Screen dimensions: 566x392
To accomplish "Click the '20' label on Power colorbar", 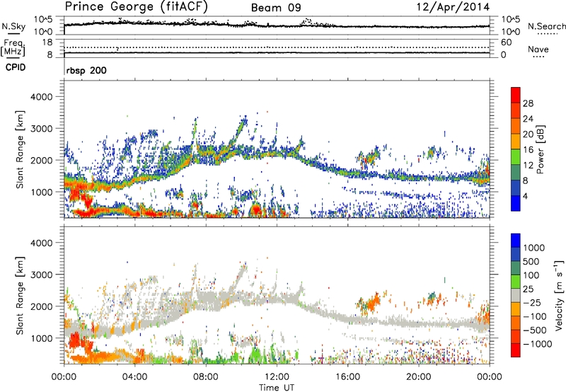I will coord(528,134).
